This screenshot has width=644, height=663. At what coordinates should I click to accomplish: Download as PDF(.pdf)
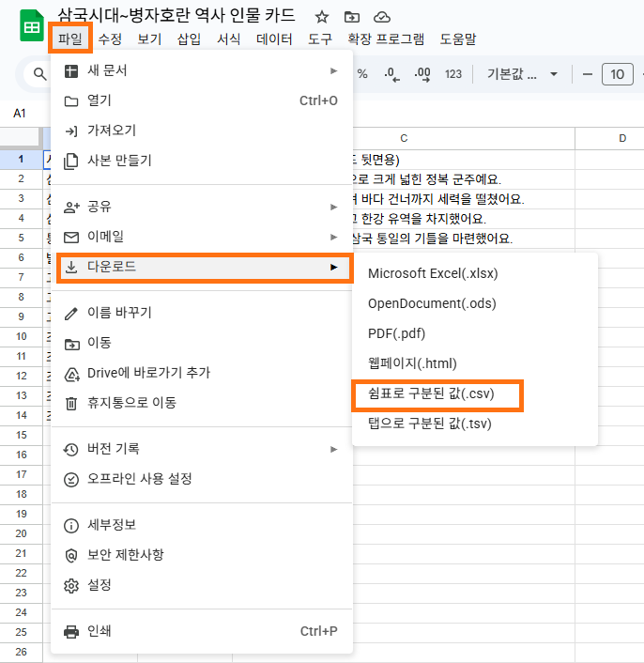[x=475, y=333]
